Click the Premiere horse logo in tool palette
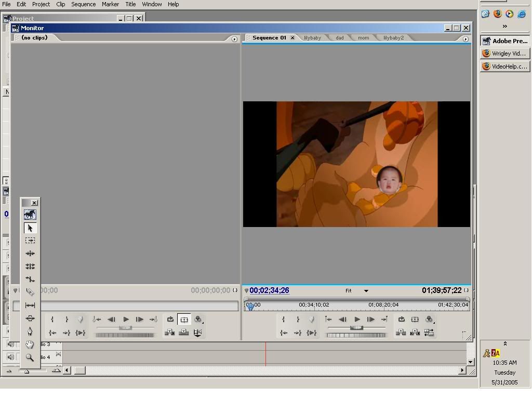This screenshot has height=399, width=532. click(30, 215)
